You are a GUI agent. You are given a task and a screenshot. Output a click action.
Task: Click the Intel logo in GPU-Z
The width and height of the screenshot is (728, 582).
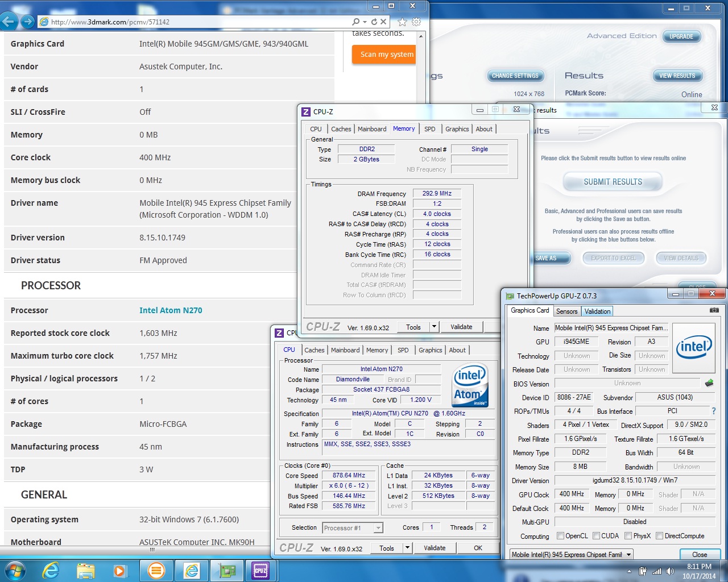tap(694, 347)
